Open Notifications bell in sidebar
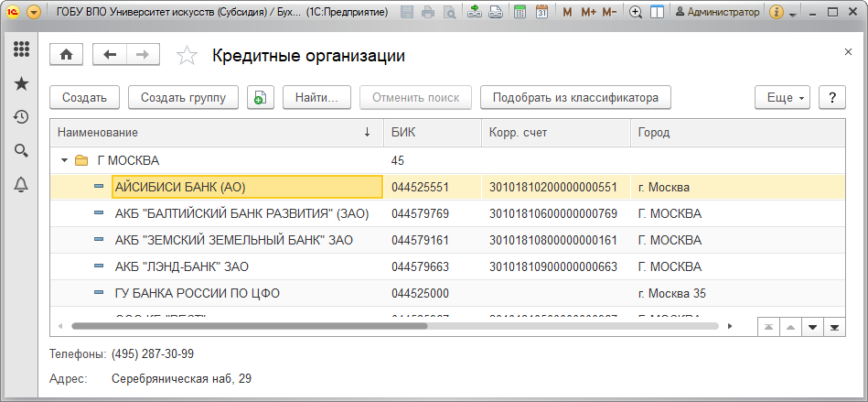This screenshot has width=868, height=402. click(x=21, y=185)
